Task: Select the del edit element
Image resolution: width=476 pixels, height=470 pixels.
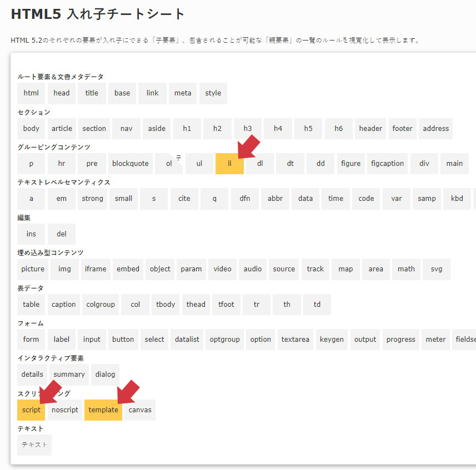Action: point(62,234)
